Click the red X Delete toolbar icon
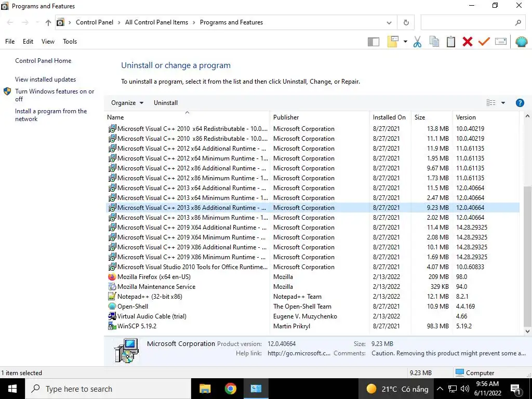The width and height of the screenshot is (532, 399). (468, 42)
